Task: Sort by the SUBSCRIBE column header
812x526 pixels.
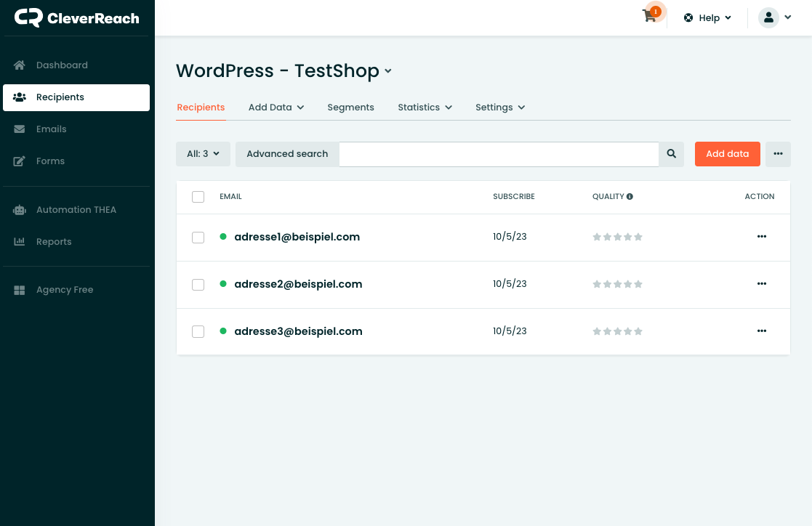Action: 514,197
